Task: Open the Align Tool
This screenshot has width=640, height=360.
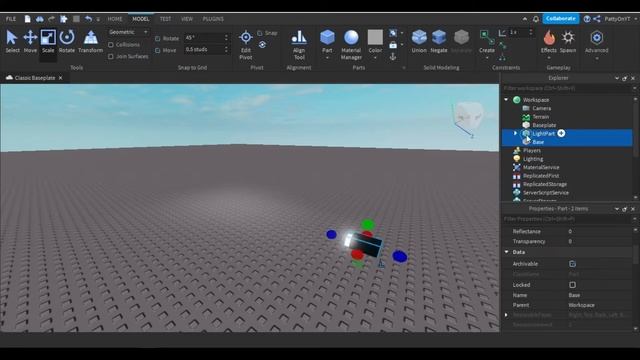Action: (x=299, y=44)
